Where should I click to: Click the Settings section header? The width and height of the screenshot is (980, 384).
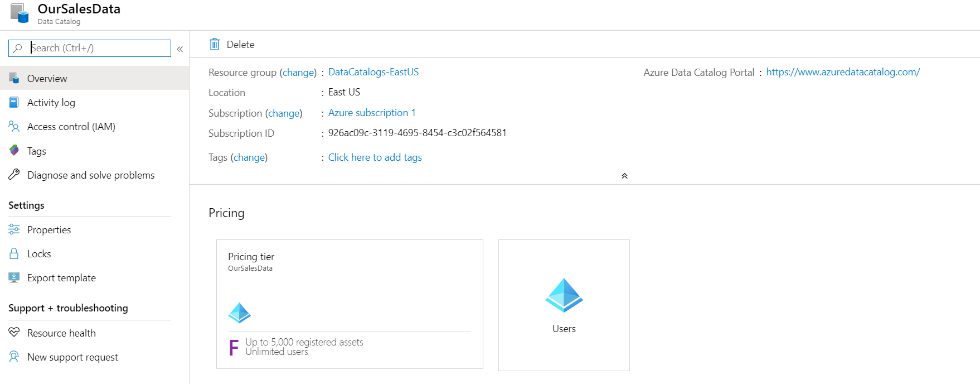(x=26, y=205)
